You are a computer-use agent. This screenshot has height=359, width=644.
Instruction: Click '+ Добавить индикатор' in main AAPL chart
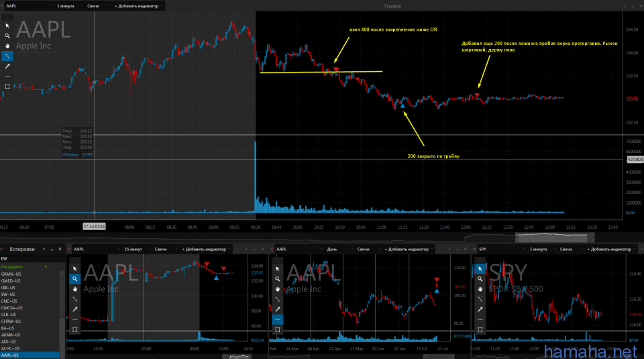pyautogui.click(x=138, y=6)
